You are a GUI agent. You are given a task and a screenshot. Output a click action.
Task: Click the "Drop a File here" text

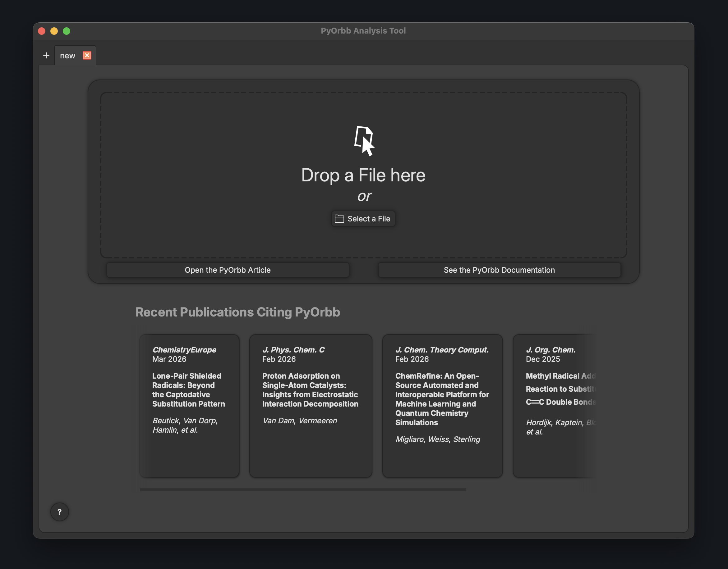(x=363, y=175)
